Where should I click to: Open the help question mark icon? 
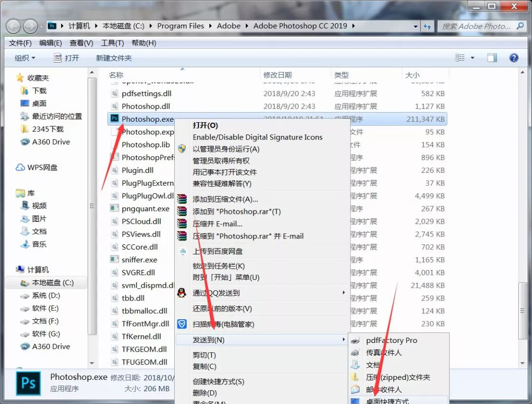[x=514, y=58]
